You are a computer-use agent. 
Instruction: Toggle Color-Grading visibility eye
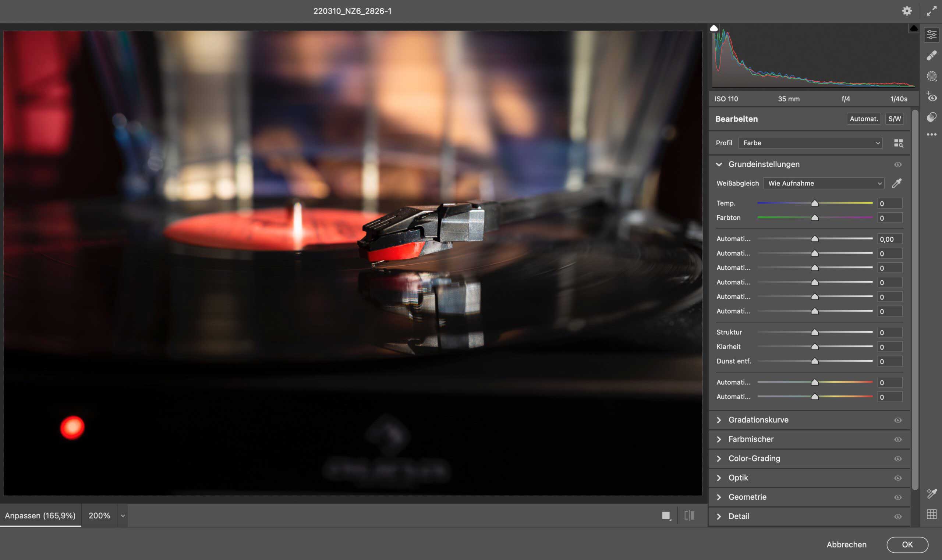coord(898,458)
